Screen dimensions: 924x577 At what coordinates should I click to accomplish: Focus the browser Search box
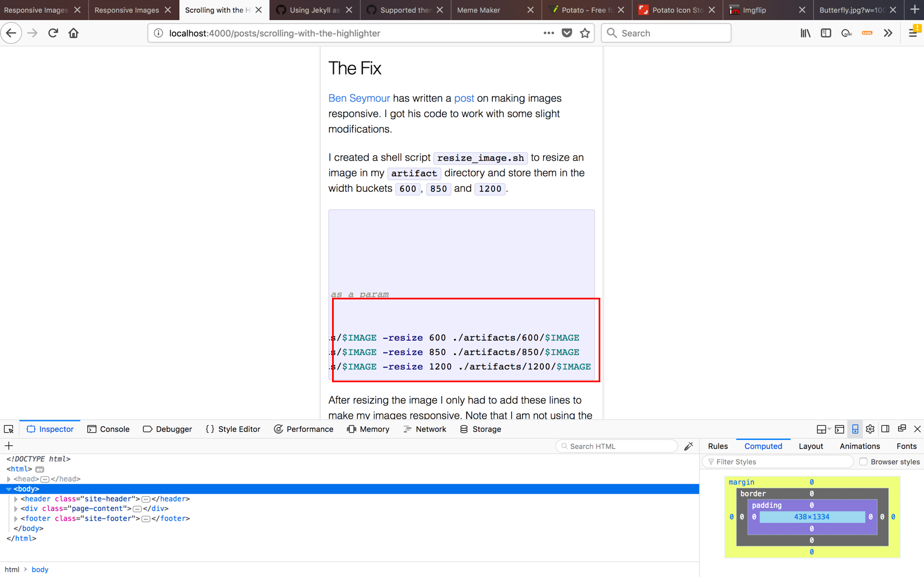[x=666, y=33]
